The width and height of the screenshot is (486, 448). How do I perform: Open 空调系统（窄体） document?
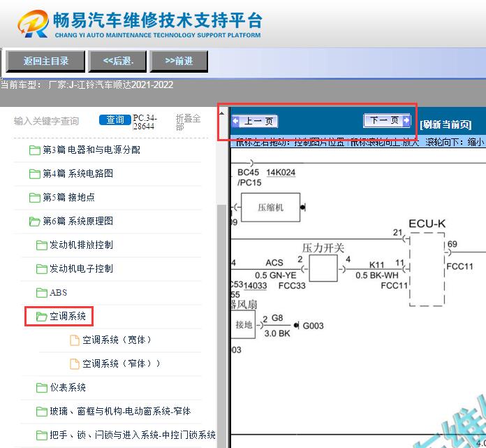[x=121, y=364]
